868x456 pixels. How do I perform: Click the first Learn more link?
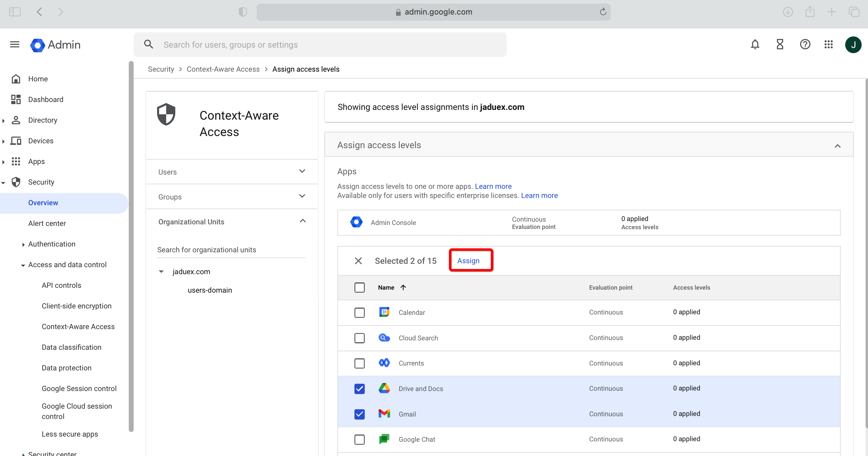pyautogui.click(x=493, y=186)
